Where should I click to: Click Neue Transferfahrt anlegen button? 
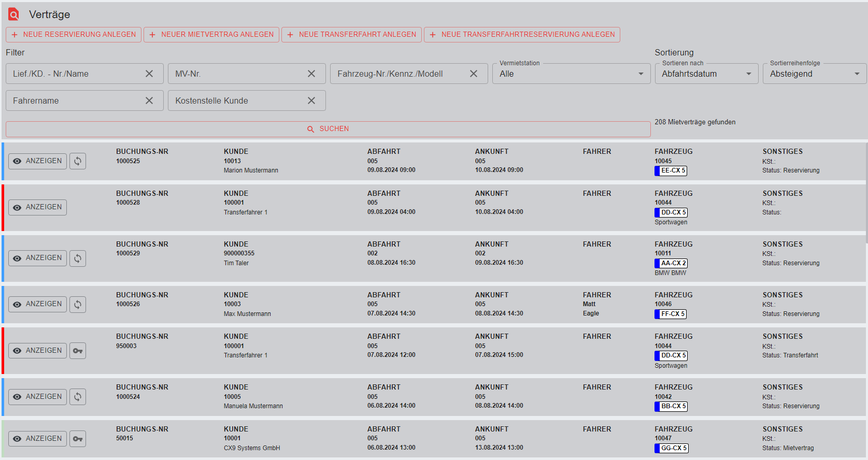point(351,35)
